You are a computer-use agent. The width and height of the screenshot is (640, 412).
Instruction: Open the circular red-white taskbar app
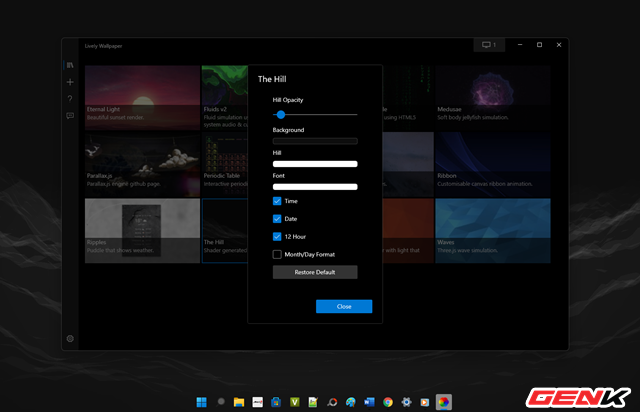(x=332, y=402)
